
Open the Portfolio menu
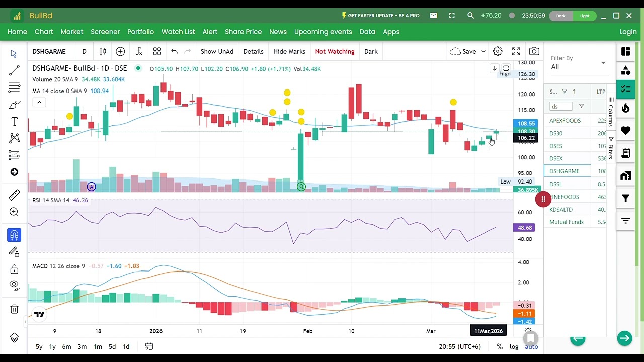[x=140, y=32]
